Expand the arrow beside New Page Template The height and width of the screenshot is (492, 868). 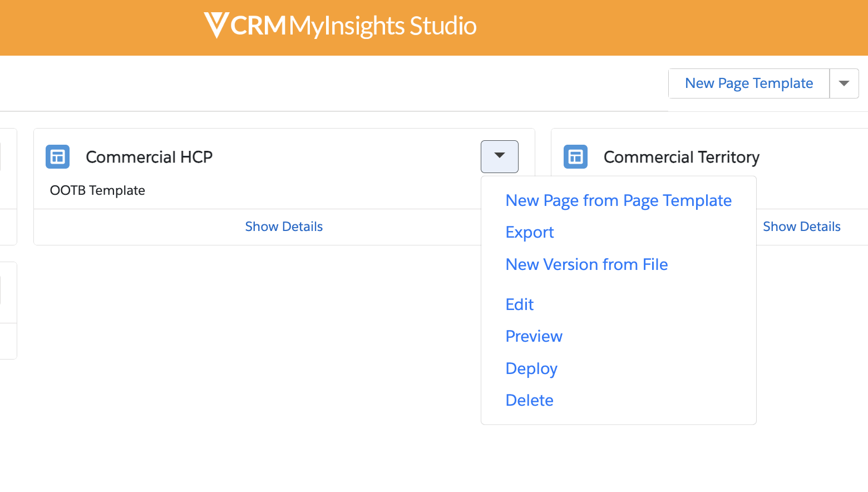coord(844,83)
